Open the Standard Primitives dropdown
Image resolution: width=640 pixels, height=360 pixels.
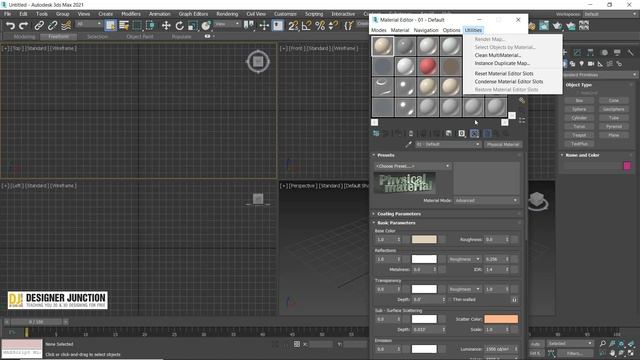599,75
